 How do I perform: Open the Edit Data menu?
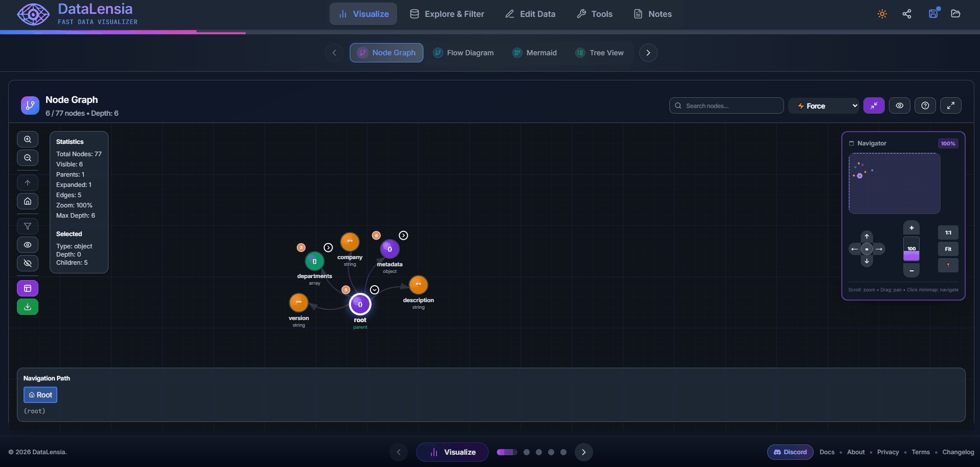point(530,14)
